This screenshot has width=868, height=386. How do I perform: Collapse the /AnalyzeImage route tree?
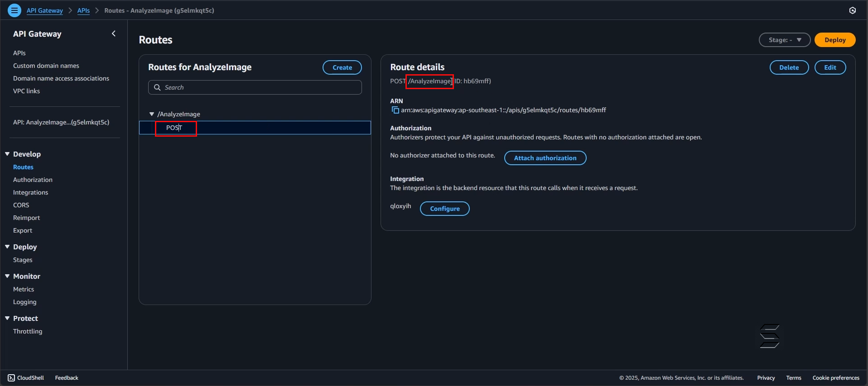pos(152,114)
